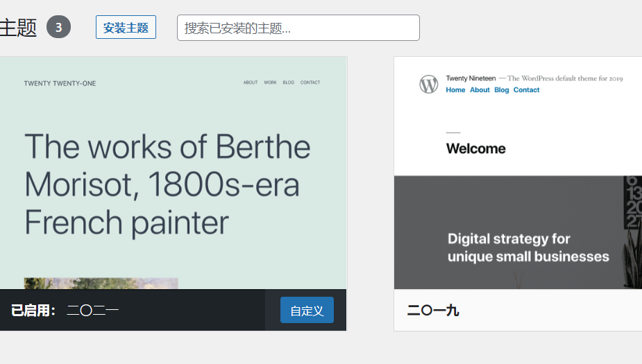This screenshot has width=642, height=364.
Task: Click Twenty Nineteen site title in preview
Action: 471,78
